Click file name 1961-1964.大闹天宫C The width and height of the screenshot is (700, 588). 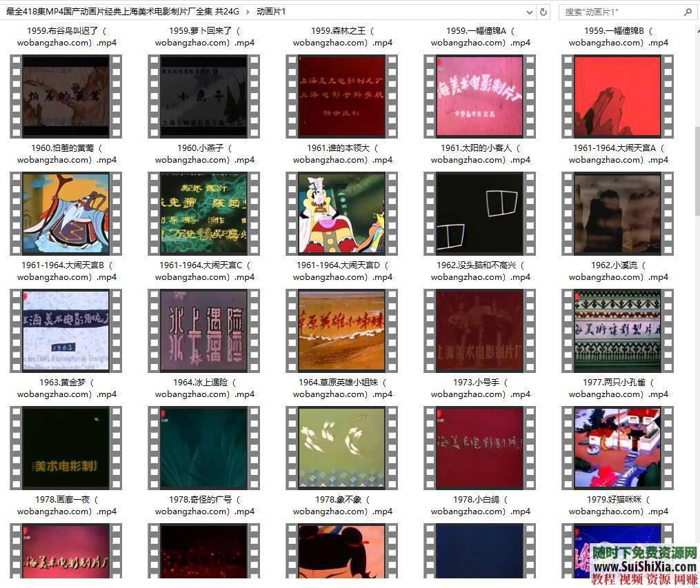click(204, 271)
